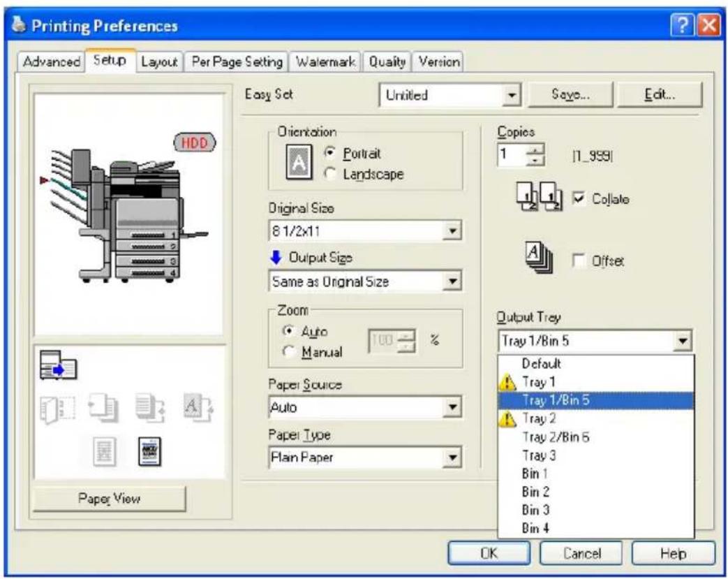The height and width of the screenshot is (579, 728).
Task: Click the collate pages icon
Action: [x=539, y=196]
